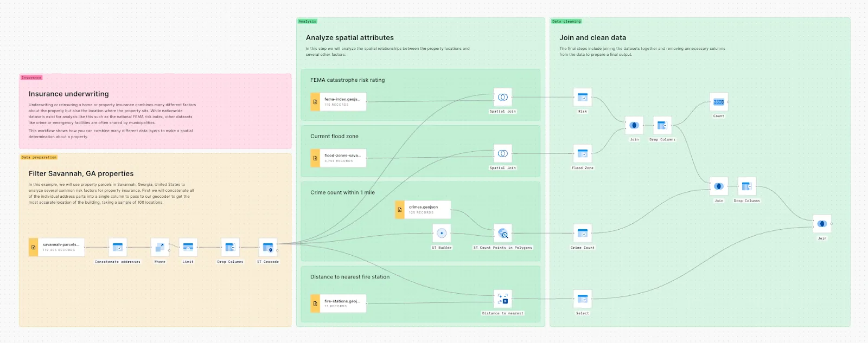The image size is (868, 343).
Task: Click the Data cleaning tag label
Action: (x=566, y=22)
